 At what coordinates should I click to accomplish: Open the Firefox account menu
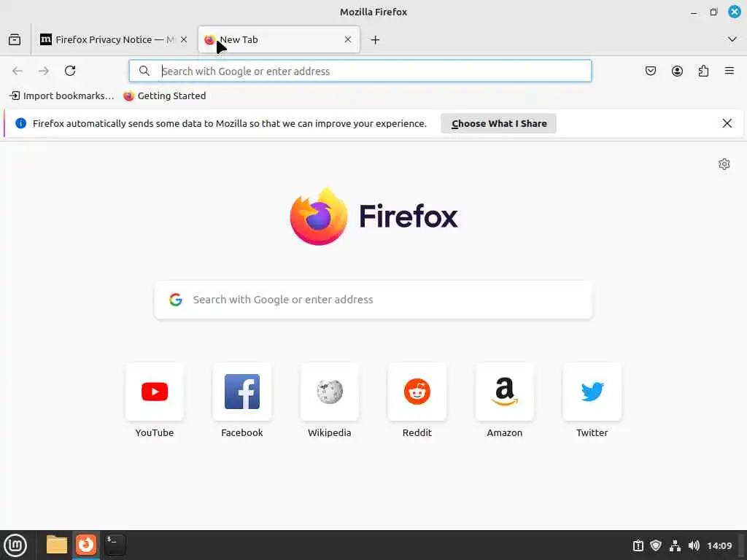[677, 71]
